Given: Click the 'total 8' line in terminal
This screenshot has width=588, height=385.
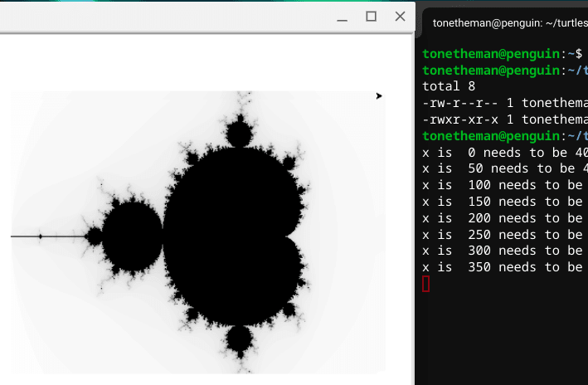Looking at the screenshot, I should [449, 86].
